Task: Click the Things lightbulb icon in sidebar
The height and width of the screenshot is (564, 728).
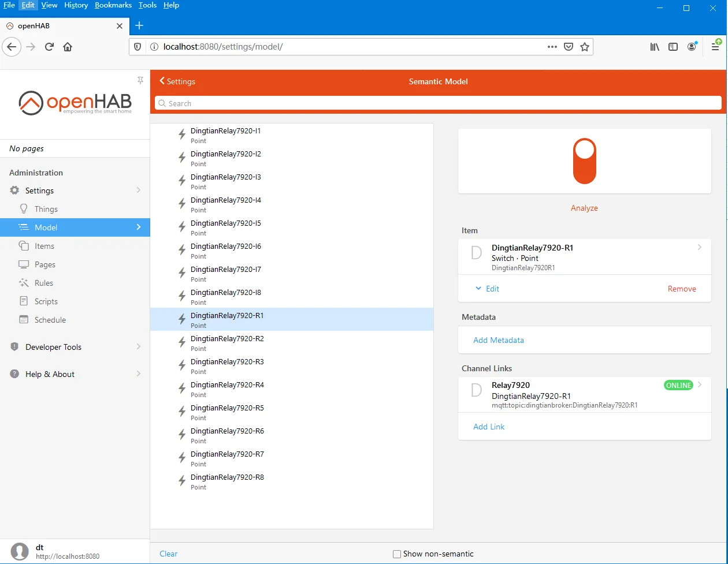Action: pos(24,209)
